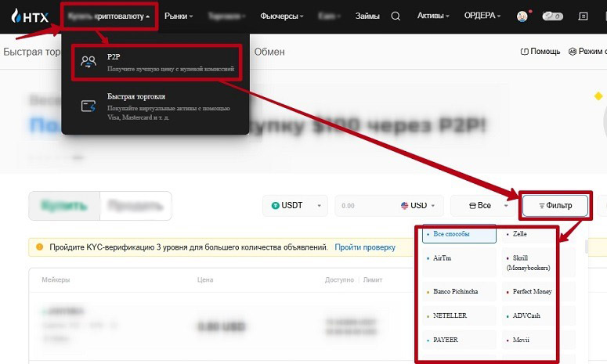The image size is (607, 364).
Task: Click the notifications message icon
Action: [582, 16]
